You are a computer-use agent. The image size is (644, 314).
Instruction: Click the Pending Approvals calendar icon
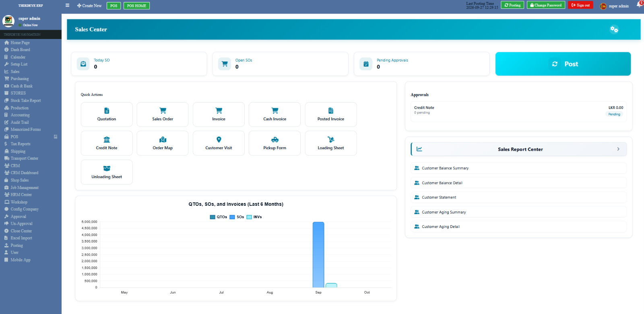[x=366, y=64]
